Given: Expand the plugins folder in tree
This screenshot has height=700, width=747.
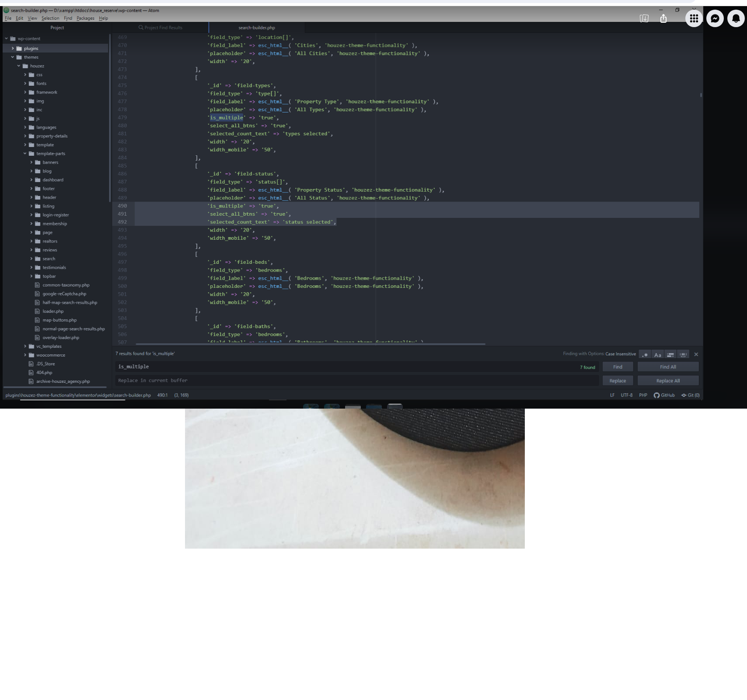Looking at the screenshot, I should click(x=13, y=49).
